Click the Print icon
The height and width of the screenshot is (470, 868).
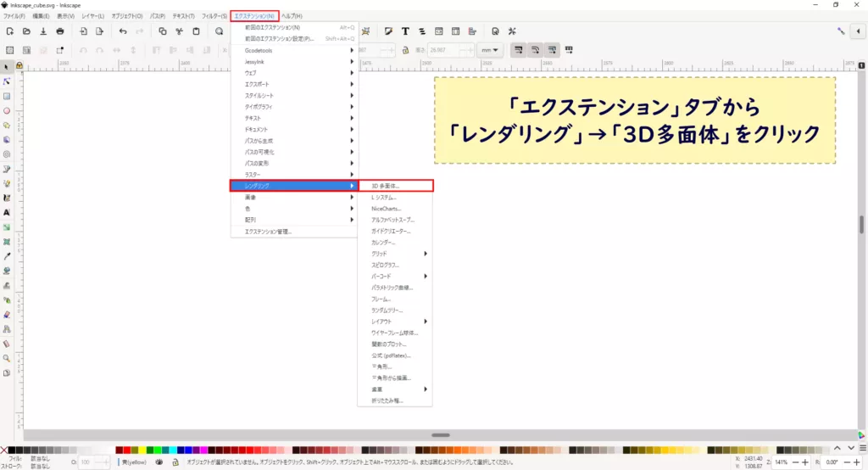(60, 31)
